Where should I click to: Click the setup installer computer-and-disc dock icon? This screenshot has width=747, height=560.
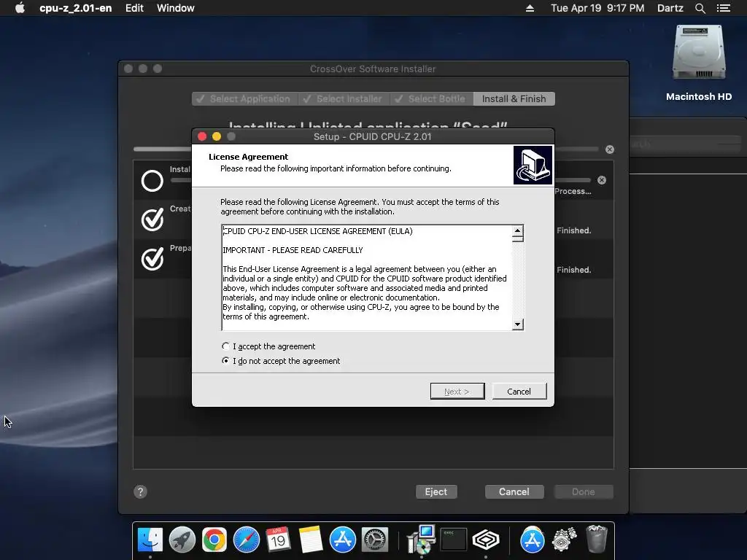(x=421, y=539)
